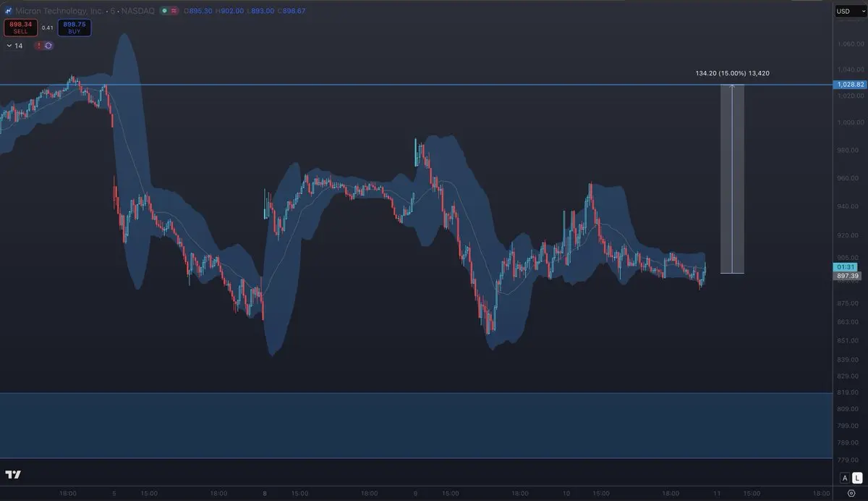Click the TradingView logo at bottom left
The image size is (868, 501).
[13, 475]
